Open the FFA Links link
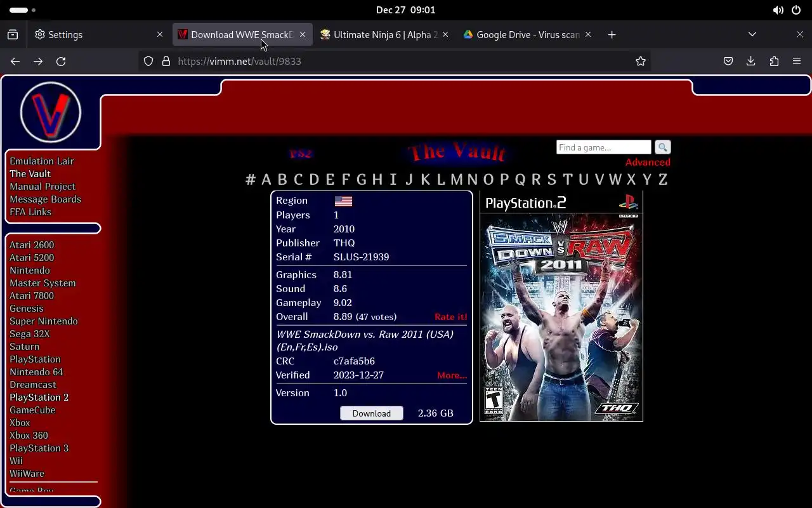Viewport: 812px width, 508px height. coord(30,212)
